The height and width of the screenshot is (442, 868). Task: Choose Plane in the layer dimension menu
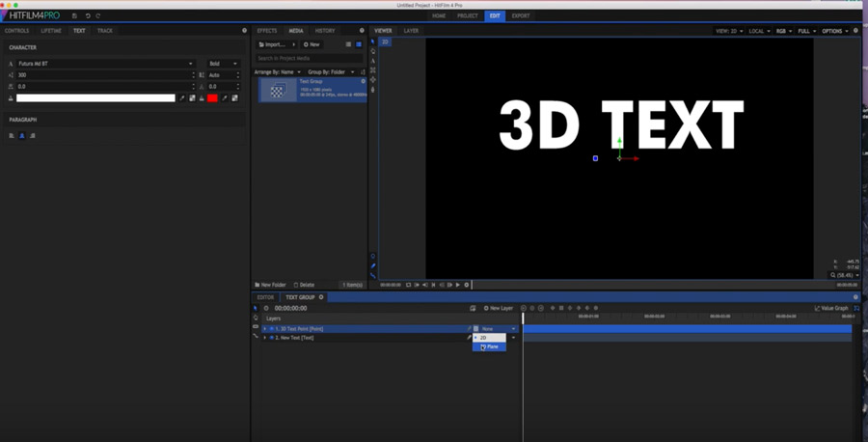point(492,346)
